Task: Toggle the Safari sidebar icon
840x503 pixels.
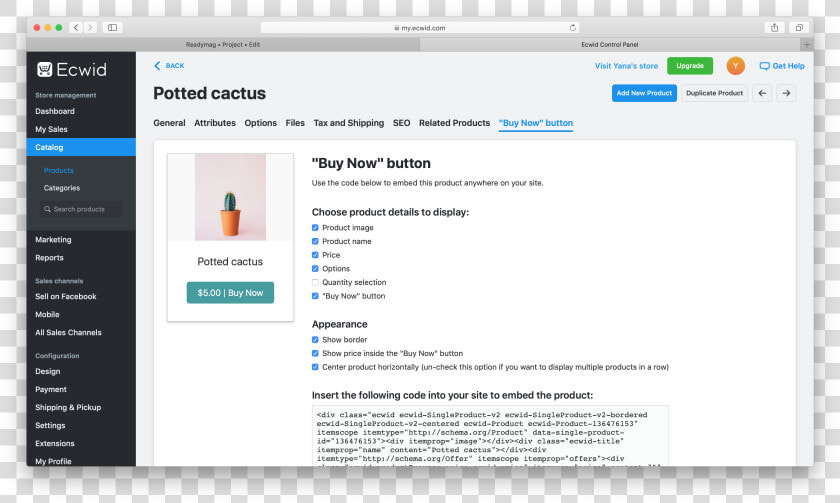Action: point(112,27)
